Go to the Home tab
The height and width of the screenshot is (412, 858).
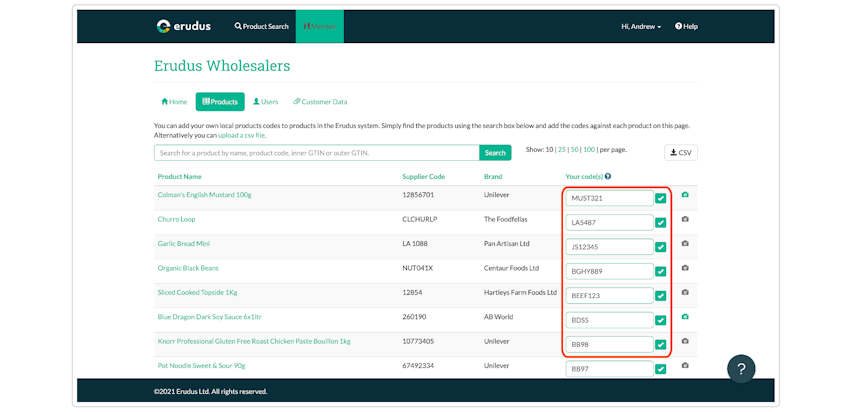coord(174,102)
